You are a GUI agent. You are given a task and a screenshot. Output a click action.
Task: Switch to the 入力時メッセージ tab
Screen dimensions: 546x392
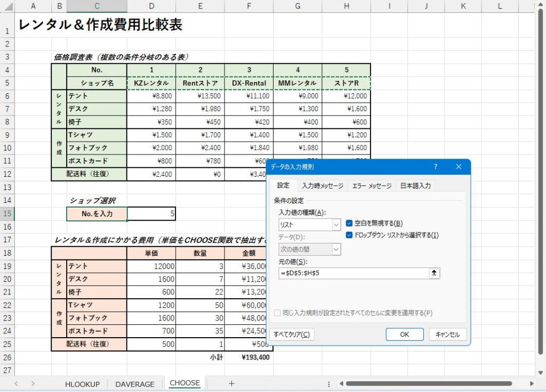[322, 186]
